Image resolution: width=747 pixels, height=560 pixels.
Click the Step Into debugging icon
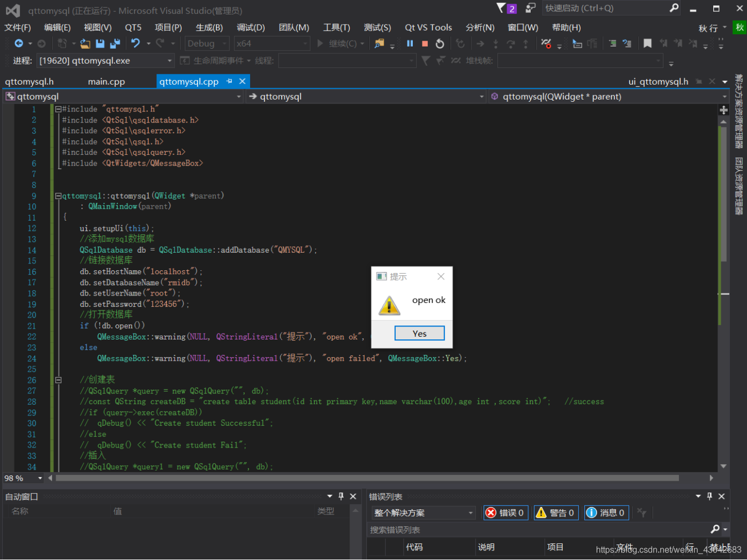495,43
